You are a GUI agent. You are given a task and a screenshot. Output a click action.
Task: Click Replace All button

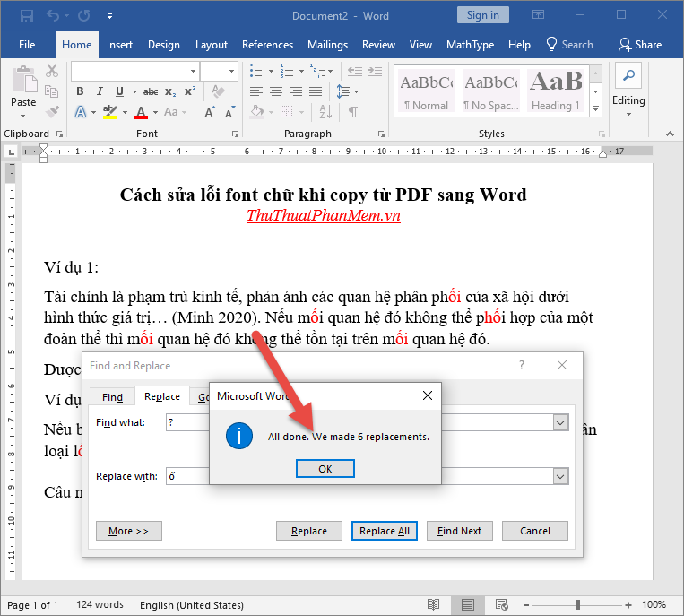(x=385, y=531)
